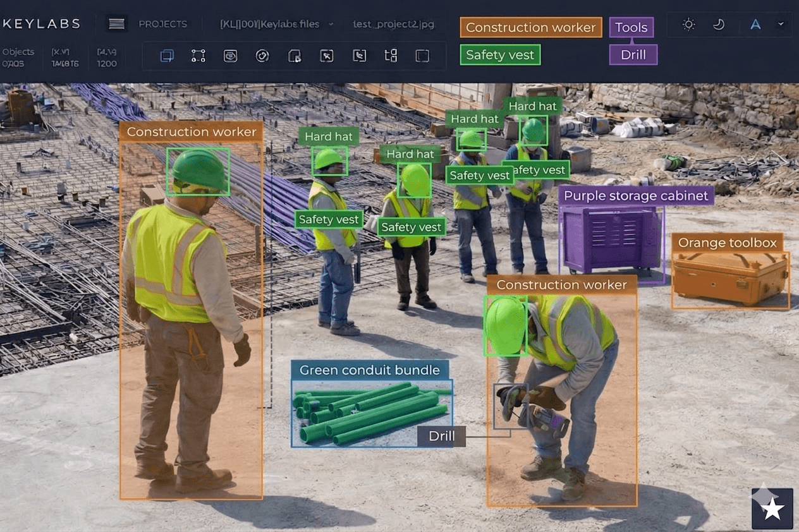Select the bounding box tool in the toolbar
799x532 pixels.
[x=167, y=56]
